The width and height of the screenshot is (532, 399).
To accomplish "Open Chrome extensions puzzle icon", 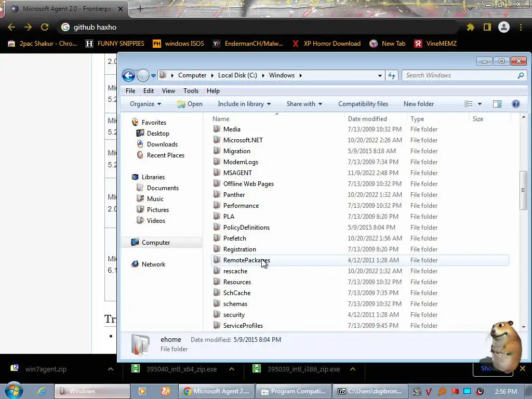I will coord(471,27).
